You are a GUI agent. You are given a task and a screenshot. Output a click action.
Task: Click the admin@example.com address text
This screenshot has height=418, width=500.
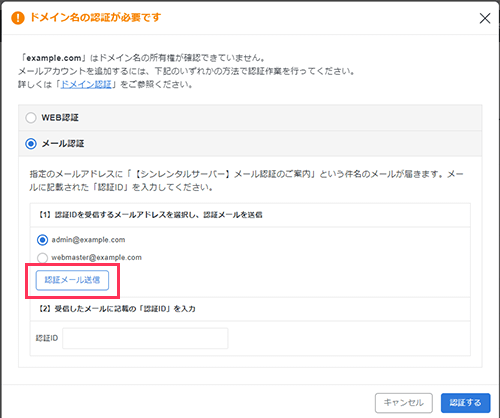[x=88, y=240]
